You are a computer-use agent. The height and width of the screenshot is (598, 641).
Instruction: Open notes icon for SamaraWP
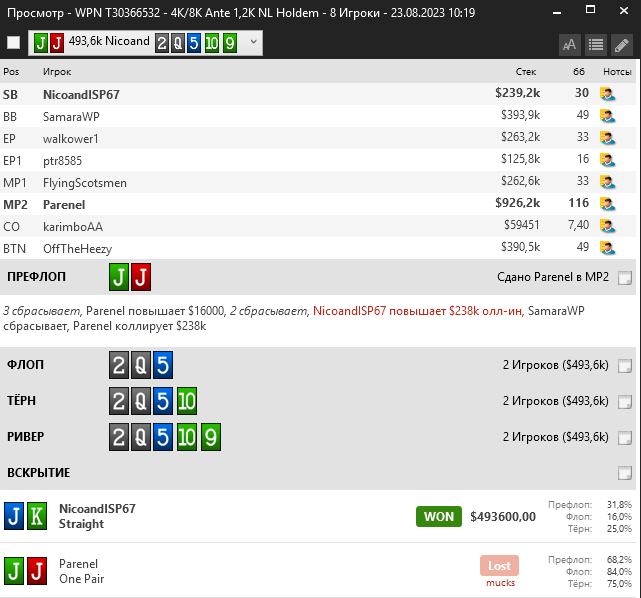coord(607,116)
